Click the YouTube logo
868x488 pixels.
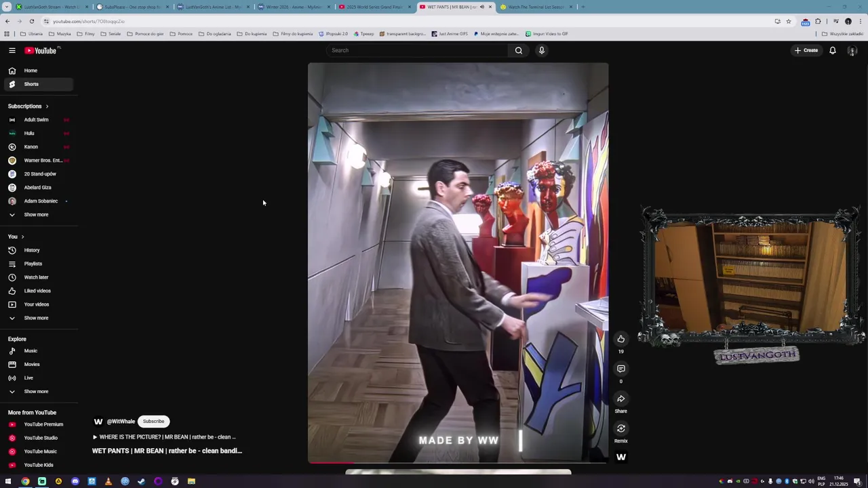click(41, 51)
